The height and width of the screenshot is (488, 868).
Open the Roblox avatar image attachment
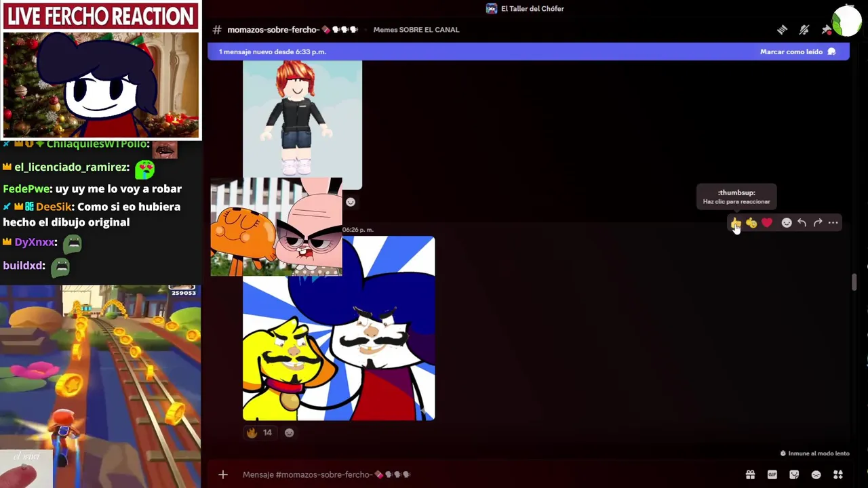click(302, 125)
